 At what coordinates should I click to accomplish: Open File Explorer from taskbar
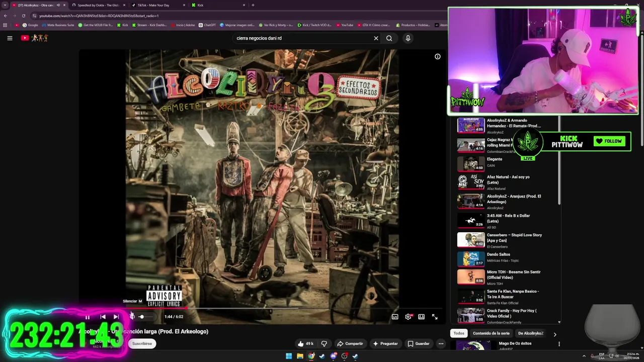[300, 356]
